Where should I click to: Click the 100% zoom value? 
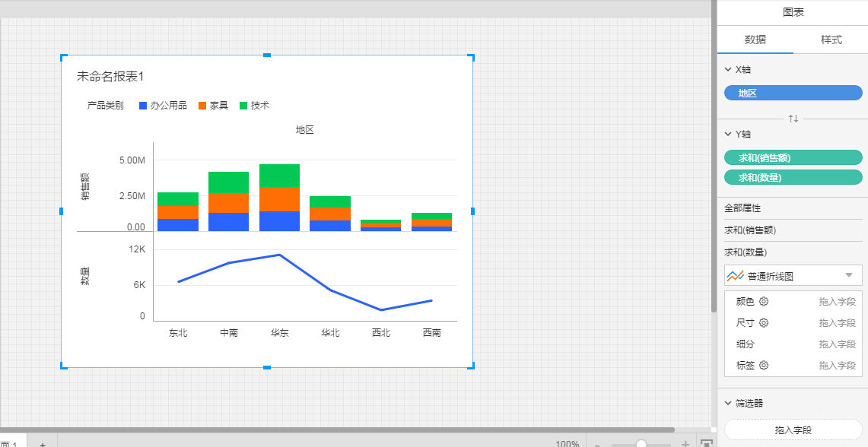(568, 444)
